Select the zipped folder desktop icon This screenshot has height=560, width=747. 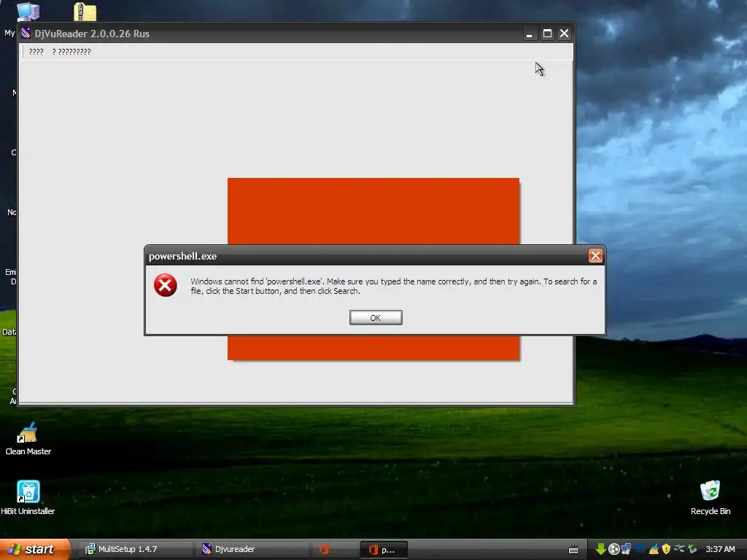85,12
